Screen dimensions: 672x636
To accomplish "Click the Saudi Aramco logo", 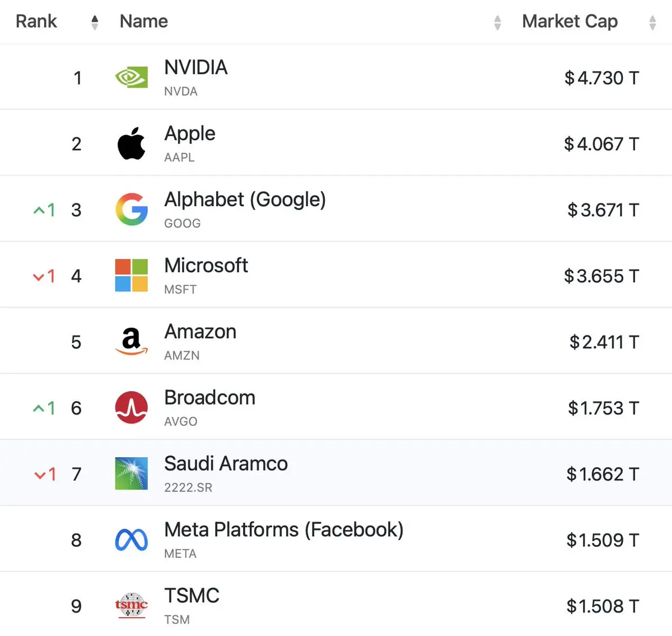I will [132, 473].
